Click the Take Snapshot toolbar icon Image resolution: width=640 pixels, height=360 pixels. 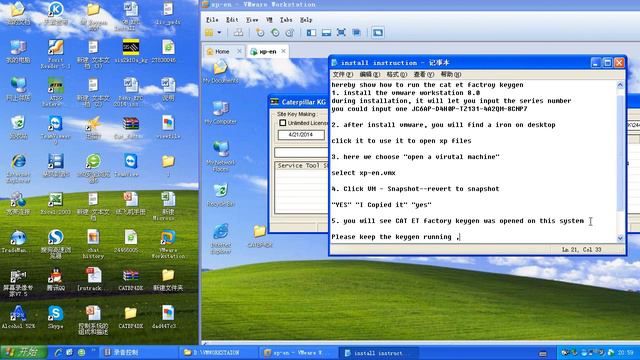[260, 33]
